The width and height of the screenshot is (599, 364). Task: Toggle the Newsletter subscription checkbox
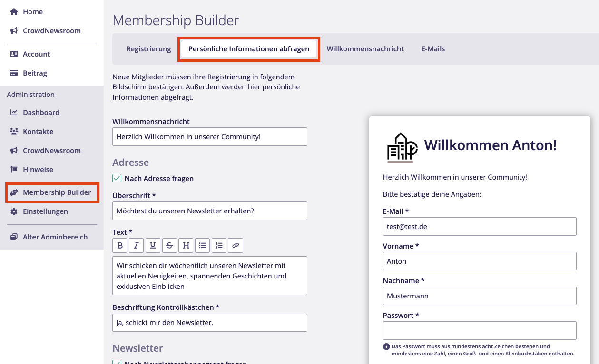click(x=117, y=362)
